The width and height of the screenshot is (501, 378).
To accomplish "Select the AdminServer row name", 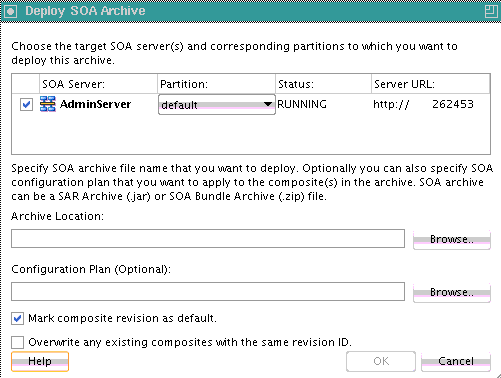I will click(95, 104).
